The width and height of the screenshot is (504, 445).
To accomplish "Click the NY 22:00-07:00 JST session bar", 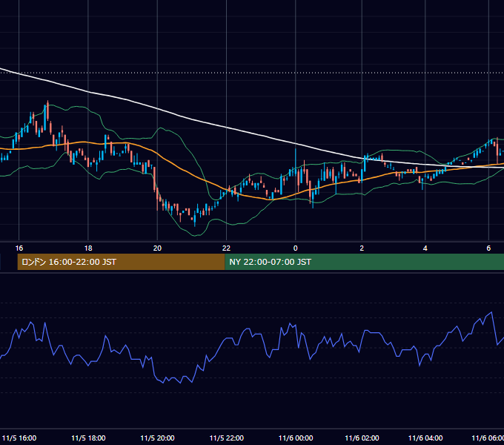I will tap(365, 262).
